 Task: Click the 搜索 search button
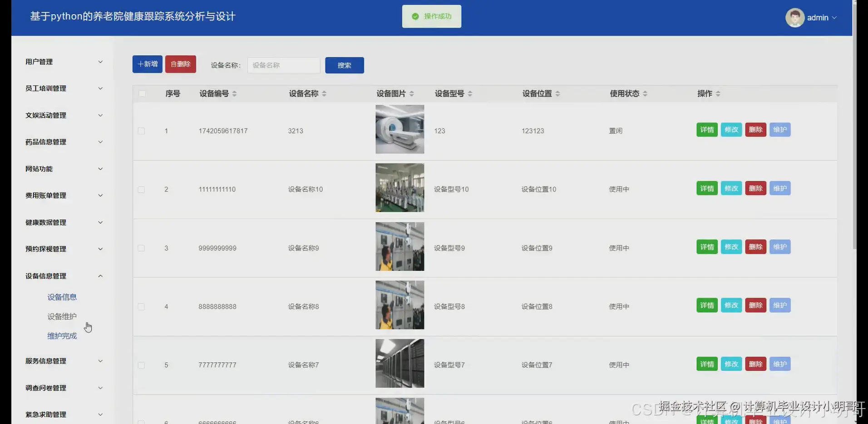344,65
